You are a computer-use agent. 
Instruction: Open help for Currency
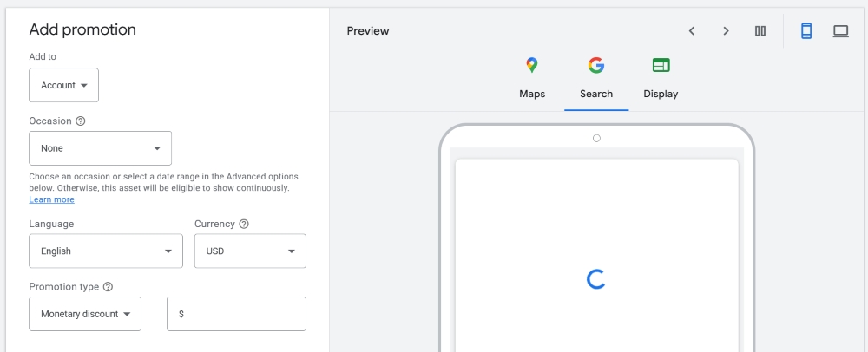coord(244,224)
